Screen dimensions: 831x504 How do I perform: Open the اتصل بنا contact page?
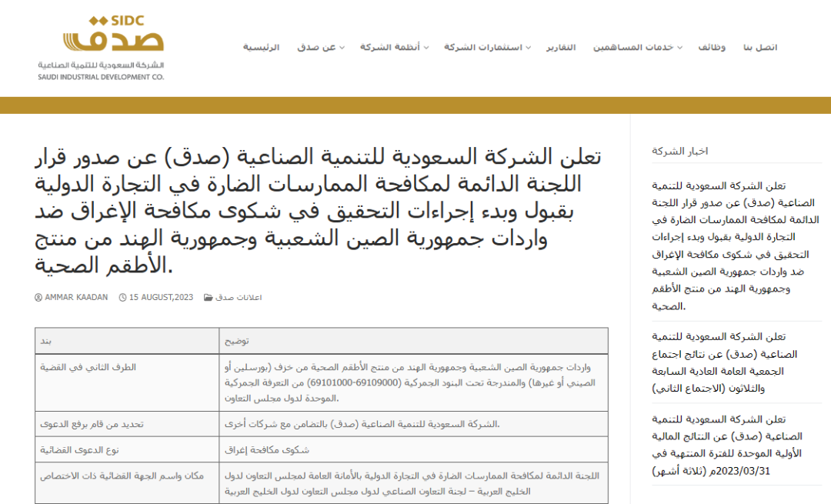759,48
